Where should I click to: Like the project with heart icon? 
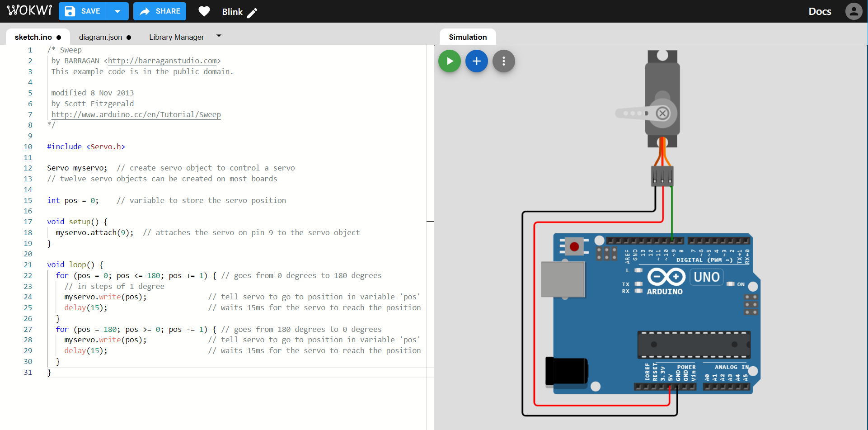click(x=204, y=11)
